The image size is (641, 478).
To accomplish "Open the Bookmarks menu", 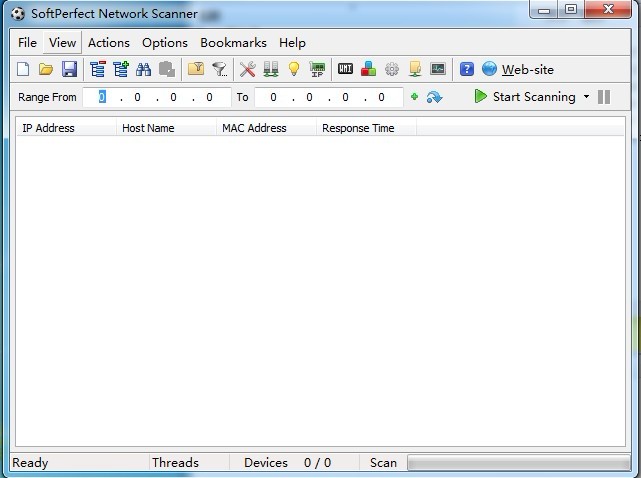I will pos(233,42).
